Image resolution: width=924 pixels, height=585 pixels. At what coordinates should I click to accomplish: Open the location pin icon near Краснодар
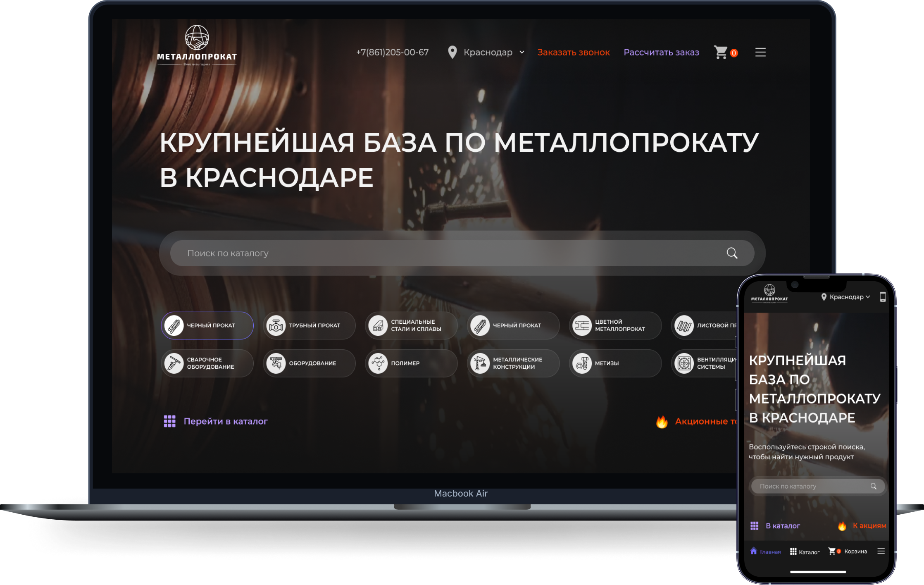[452, 52]
